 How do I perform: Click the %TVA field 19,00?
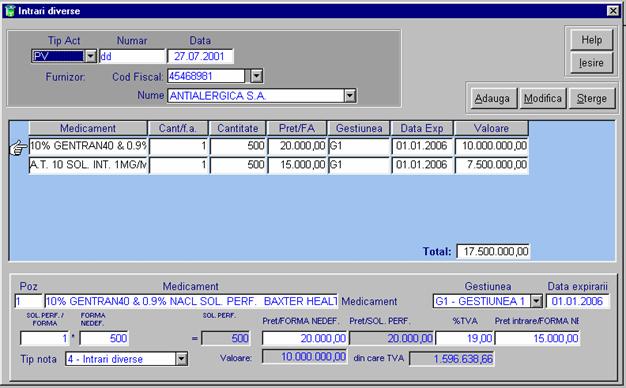[x=464, y=338]
